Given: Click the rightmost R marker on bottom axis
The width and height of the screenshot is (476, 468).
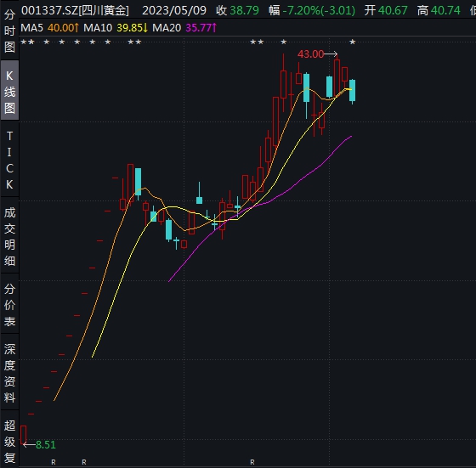Looking at the screenshot, I should coord(252,462).
